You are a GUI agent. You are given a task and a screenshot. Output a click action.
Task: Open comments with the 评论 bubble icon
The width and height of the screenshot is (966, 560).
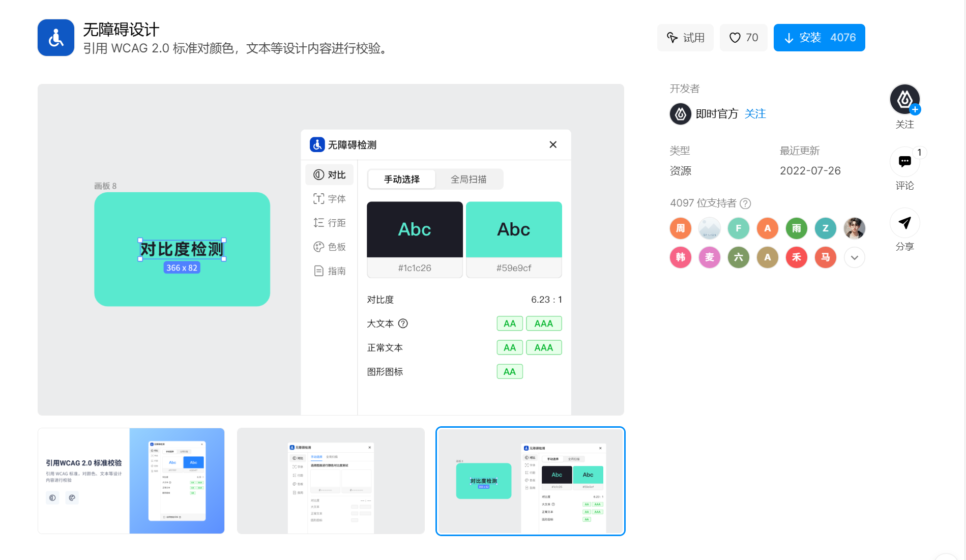point(904,162)
